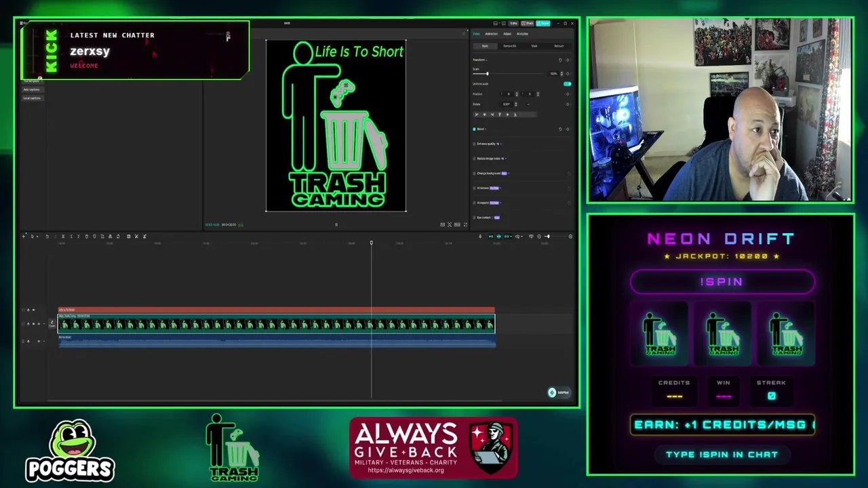Toggle Uniform scale switch
868x488 pixels.
click(567, 84)
